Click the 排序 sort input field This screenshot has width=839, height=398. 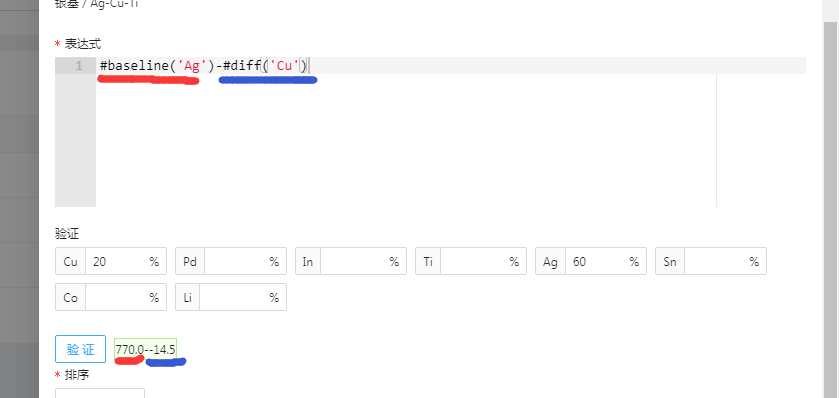click(100, 393)
